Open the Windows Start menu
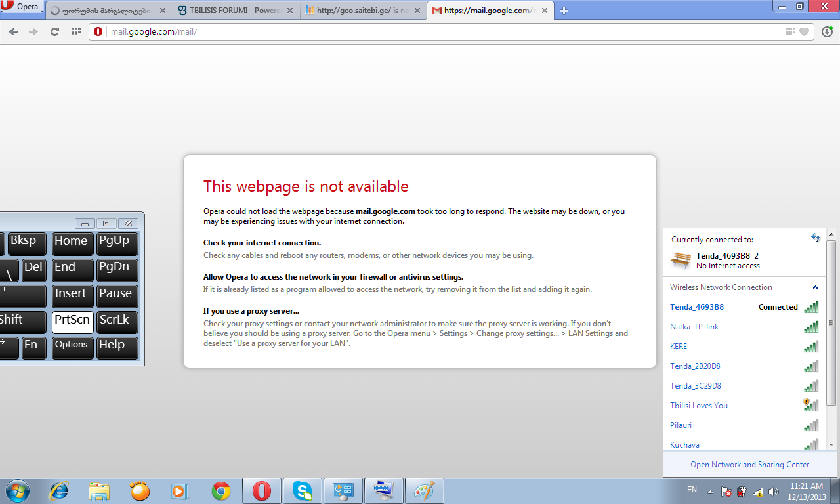The width and height of the screenshot is (840, 504). click(16, 491)
